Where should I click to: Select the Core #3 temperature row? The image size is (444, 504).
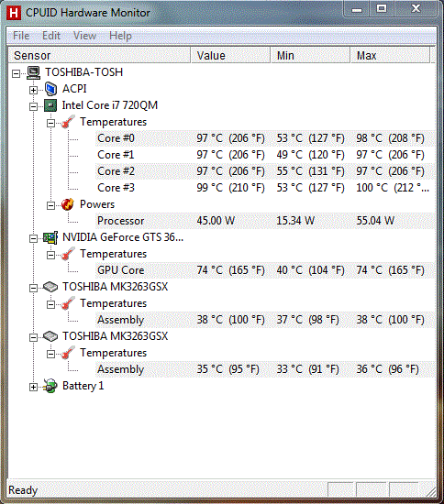(265, 188)
